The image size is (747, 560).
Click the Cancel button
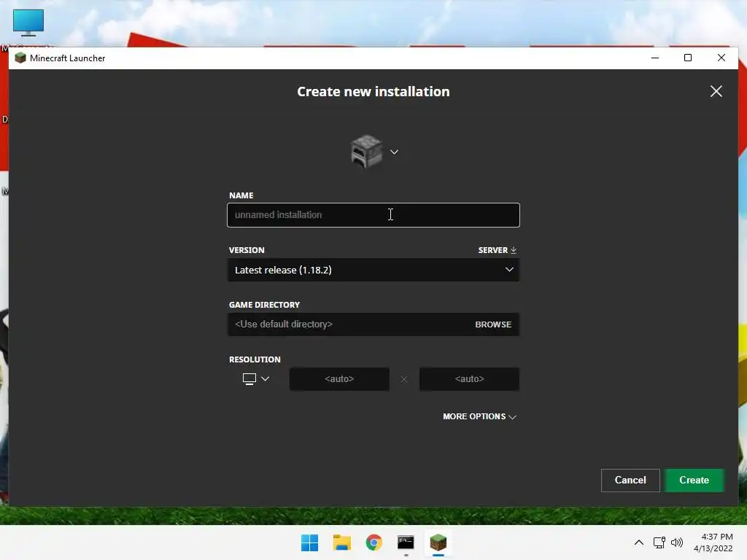click(630, 480)
